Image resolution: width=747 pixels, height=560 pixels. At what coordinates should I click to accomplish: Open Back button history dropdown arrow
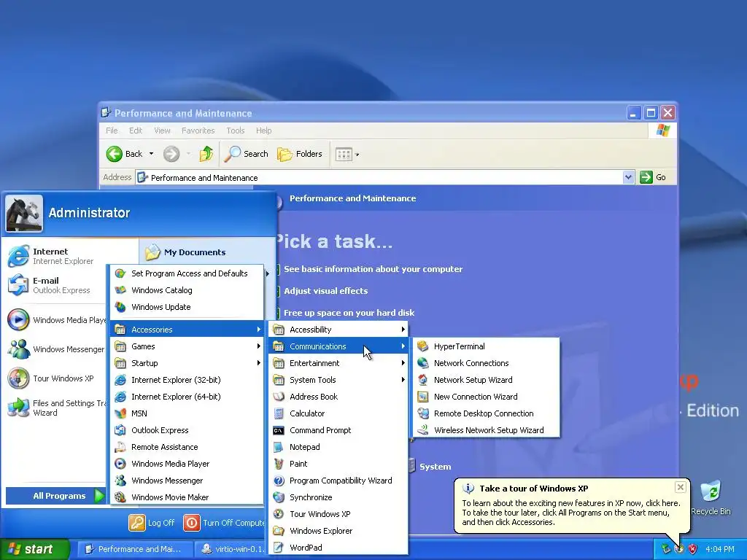[x=151, y=154]
